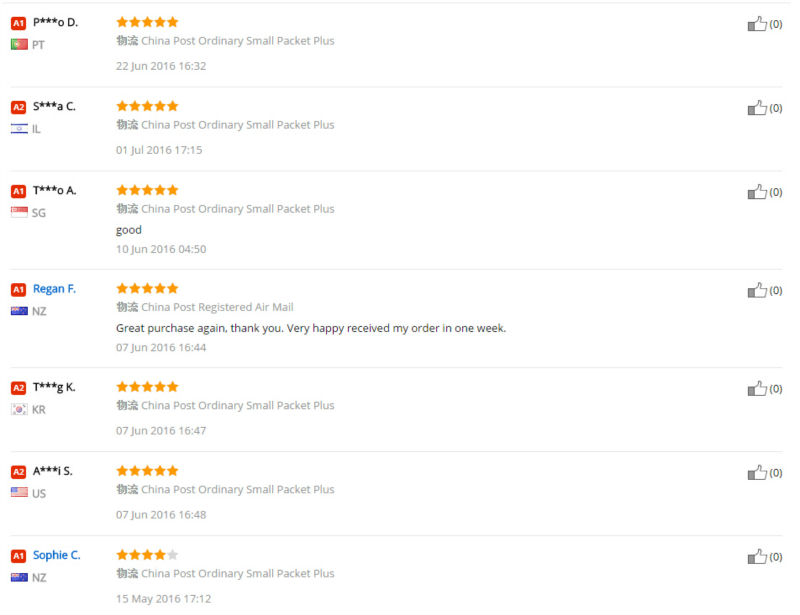Click the South Korea flag icon

[19, 410]
